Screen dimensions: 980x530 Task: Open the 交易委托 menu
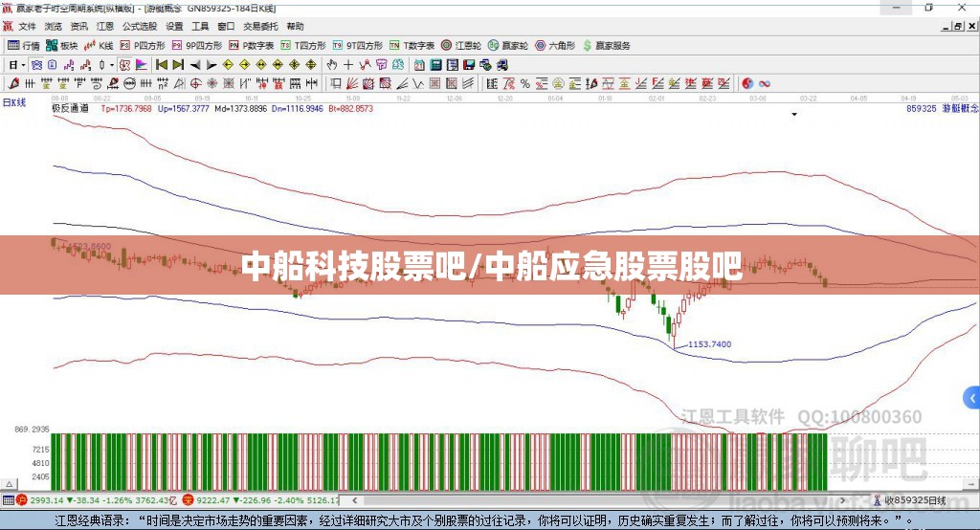coord(260,26)
